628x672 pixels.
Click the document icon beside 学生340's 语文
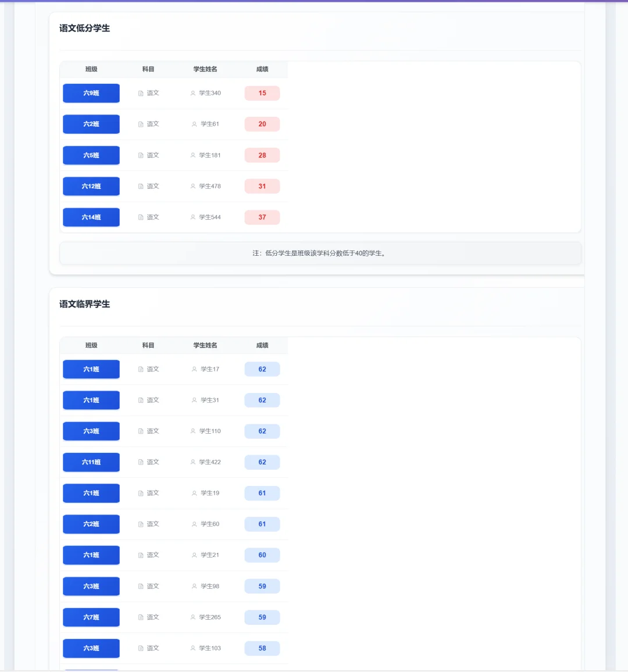click(x=141, y=94)
